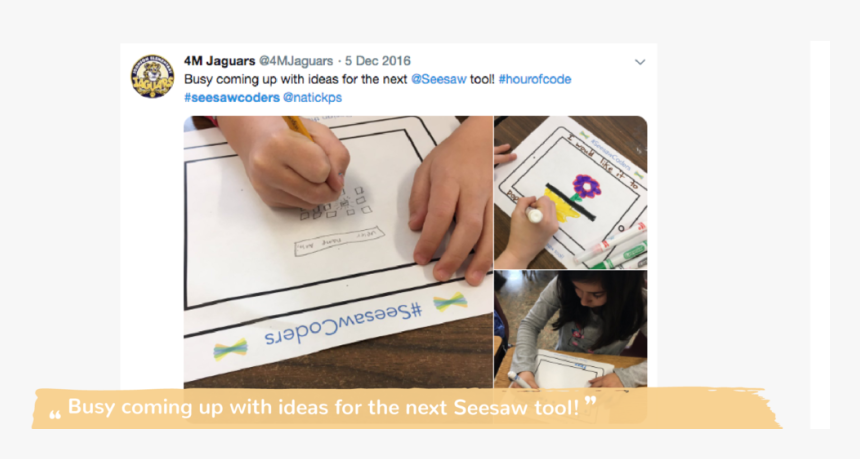Click the 4M Jaguars display name

point(219,60)
